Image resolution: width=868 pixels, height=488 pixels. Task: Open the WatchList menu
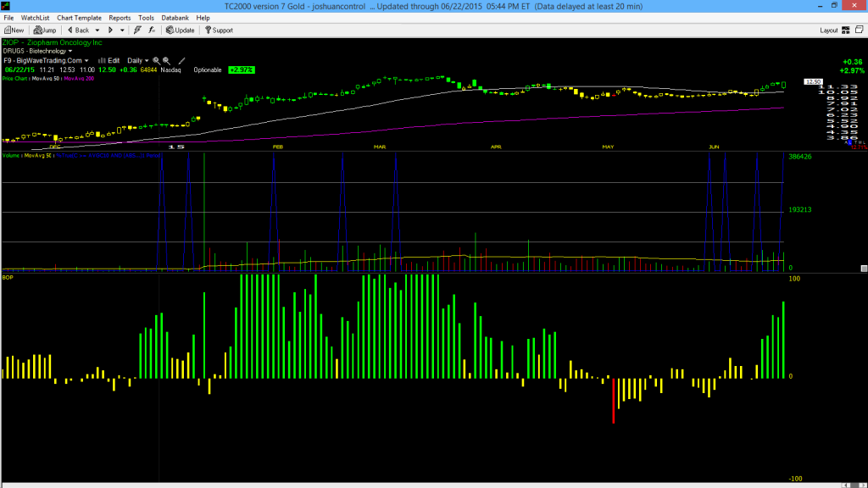[35, 18]
